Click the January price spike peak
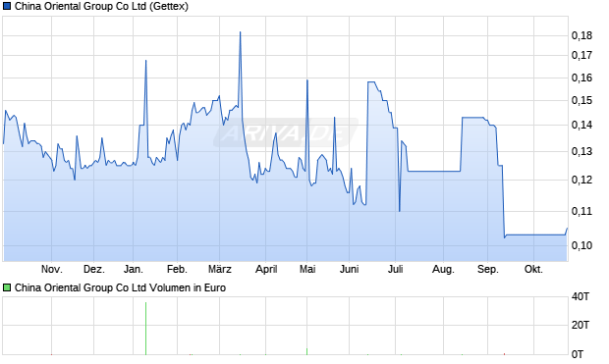The image size is (609, 364). pos(145,61)
